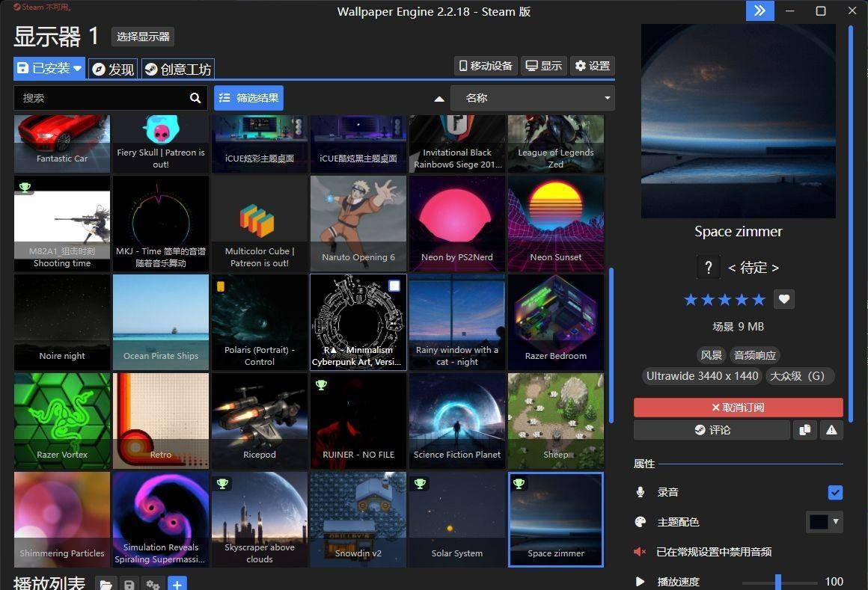Screen dimensions: 868x590
Task: Select the Naruto Opening 6 wallpaper
Action: (358, 224)
